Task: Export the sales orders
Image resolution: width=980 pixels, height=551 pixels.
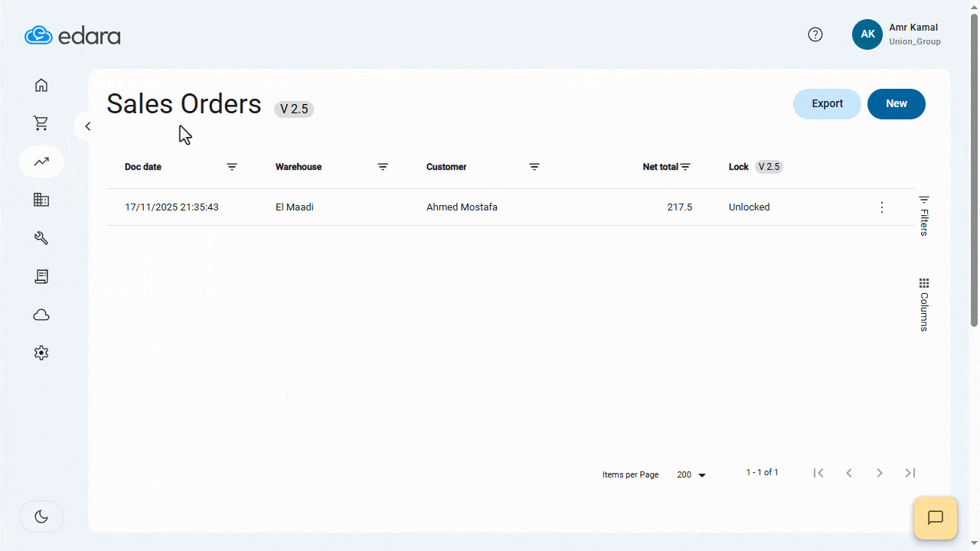Action: [827, 104]
